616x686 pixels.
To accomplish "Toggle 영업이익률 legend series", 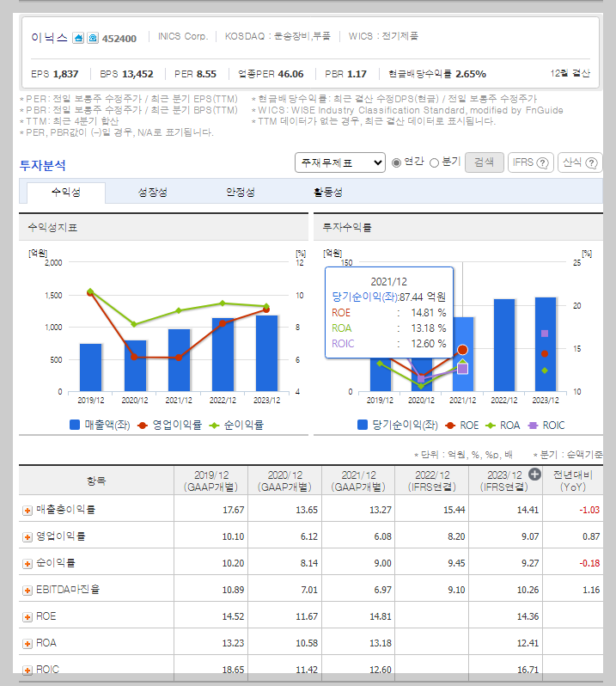I will point(169,426).
